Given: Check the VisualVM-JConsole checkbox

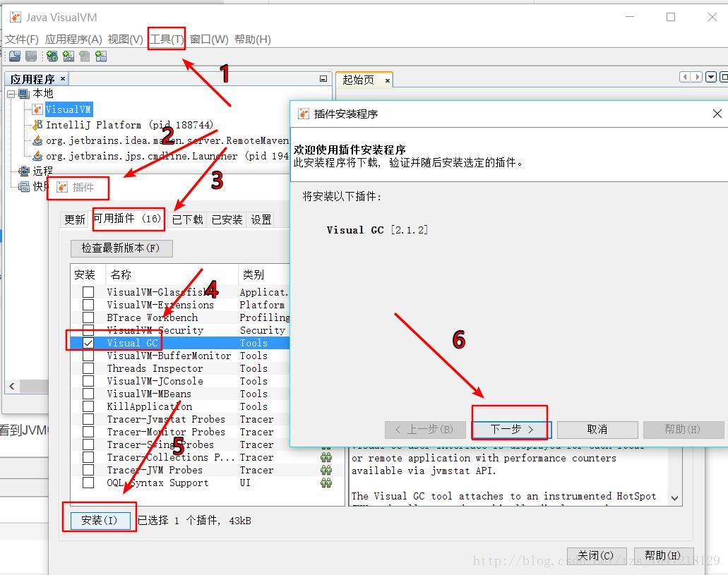Looking at the screenshot, I should point(88,381).
